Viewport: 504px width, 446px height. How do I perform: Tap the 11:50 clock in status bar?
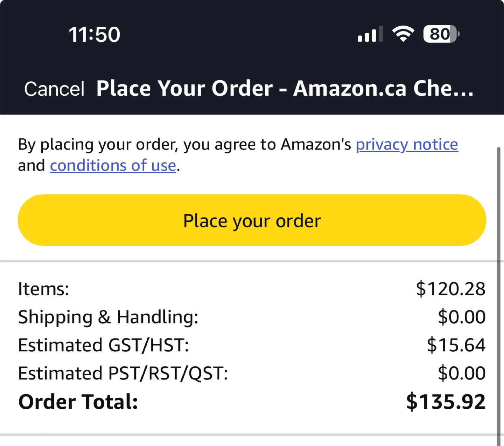coord(94,35)
